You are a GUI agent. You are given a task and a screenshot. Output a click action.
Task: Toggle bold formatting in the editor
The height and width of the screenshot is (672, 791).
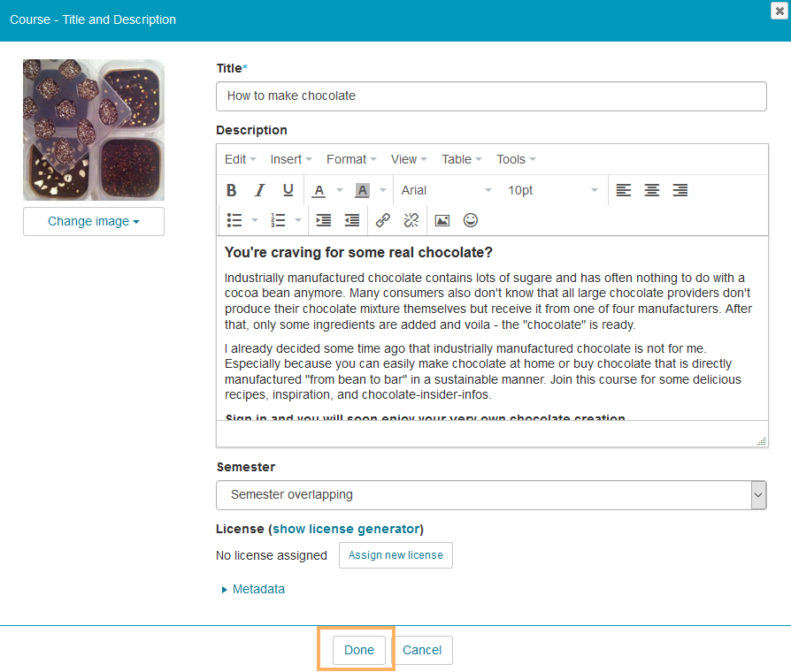(232, 190)
